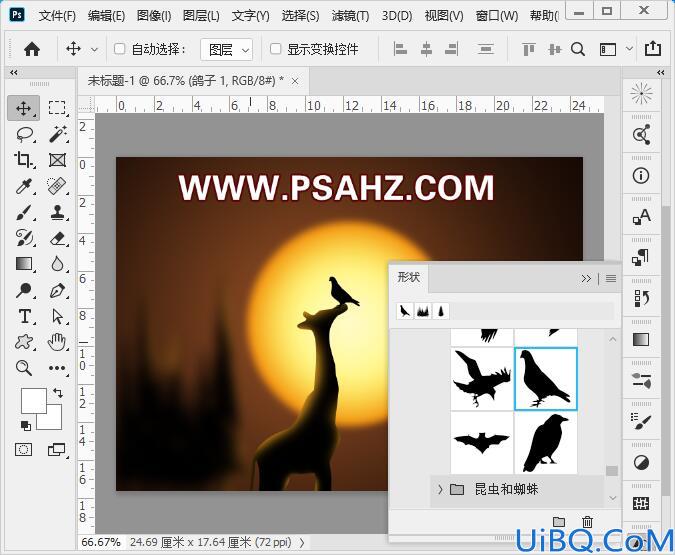Select the Path Selection tool
The width and height of the screenshot is (675, 555).
pos(57,316)
